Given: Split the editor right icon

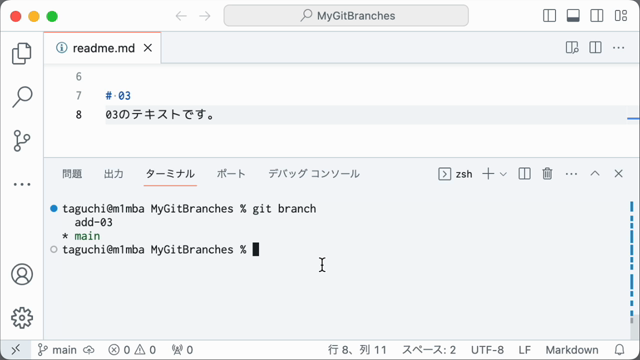Looking at the screenshot, I should click(x=595, y=48).
